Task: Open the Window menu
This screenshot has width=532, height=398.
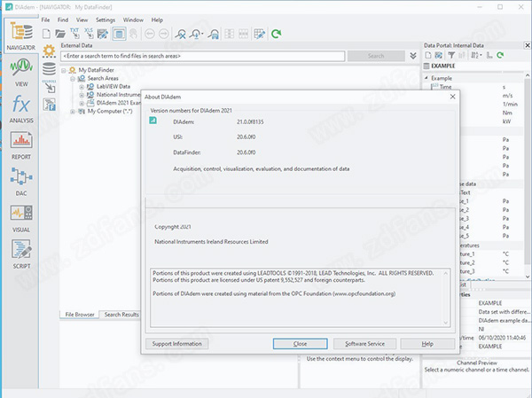Action: point(133,19)
